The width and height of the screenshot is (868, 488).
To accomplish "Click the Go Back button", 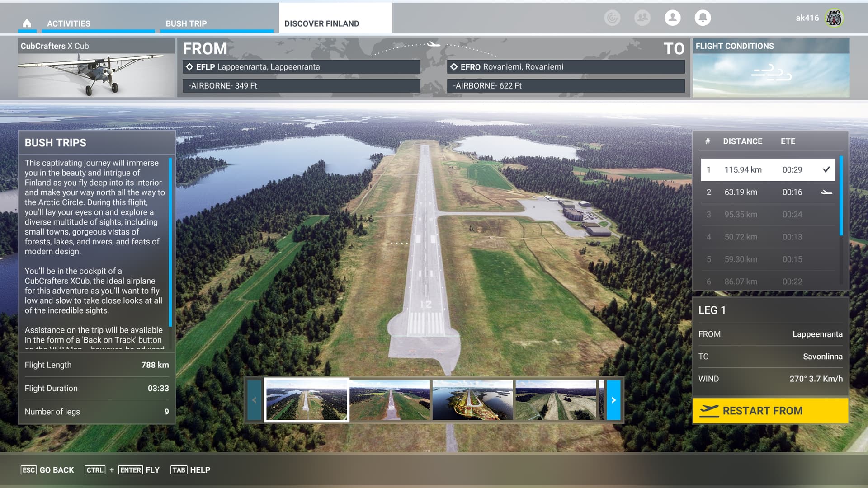I will tap(47, 470).
